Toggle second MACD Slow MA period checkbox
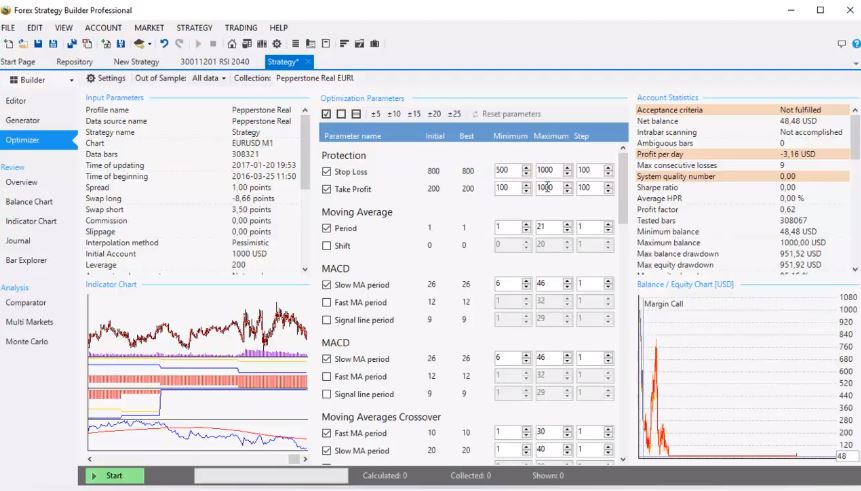This screenshot has height=491, width=861. [326, 359]
